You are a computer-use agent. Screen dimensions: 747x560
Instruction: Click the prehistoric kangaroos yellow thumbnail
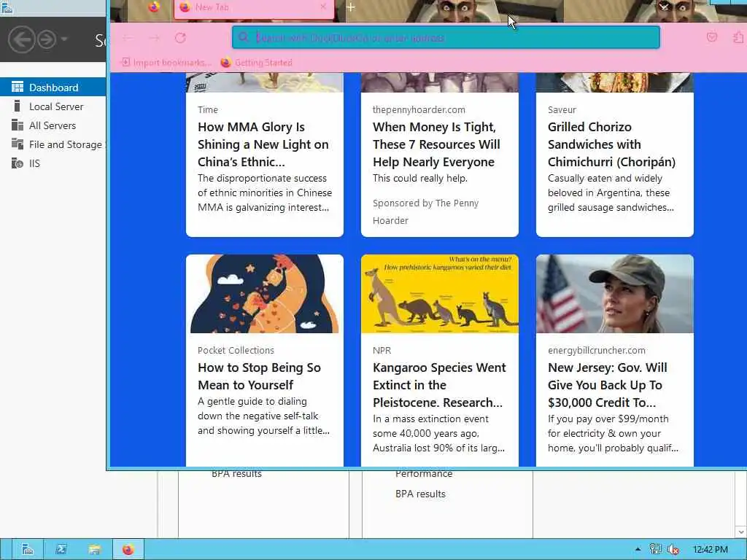coord(439,294)
